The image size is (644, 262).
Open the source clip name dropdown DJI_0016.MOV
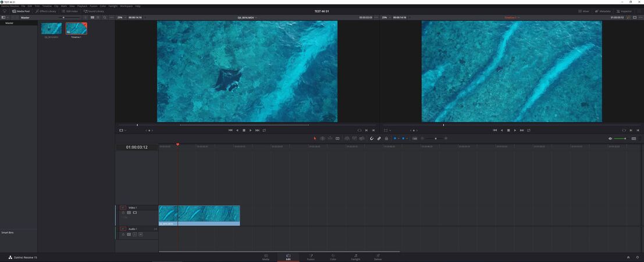coord(247,17)
